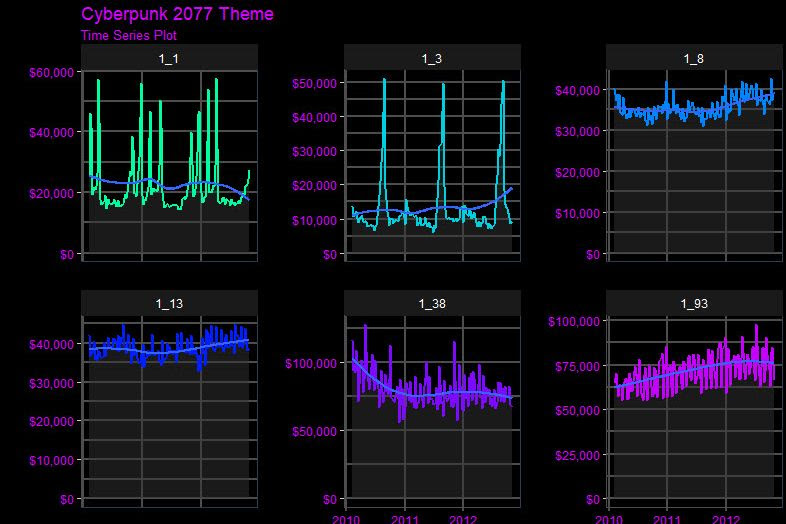Click the $30,000 tick label in panel 1_8
786x524 pixels.
pyautogui.click(x=577, y=131)
